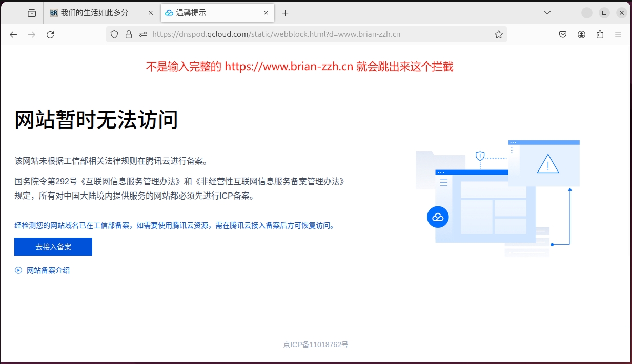The image size is (632, 364).
Task: Minimize the Firefox window
Action: 587,13
